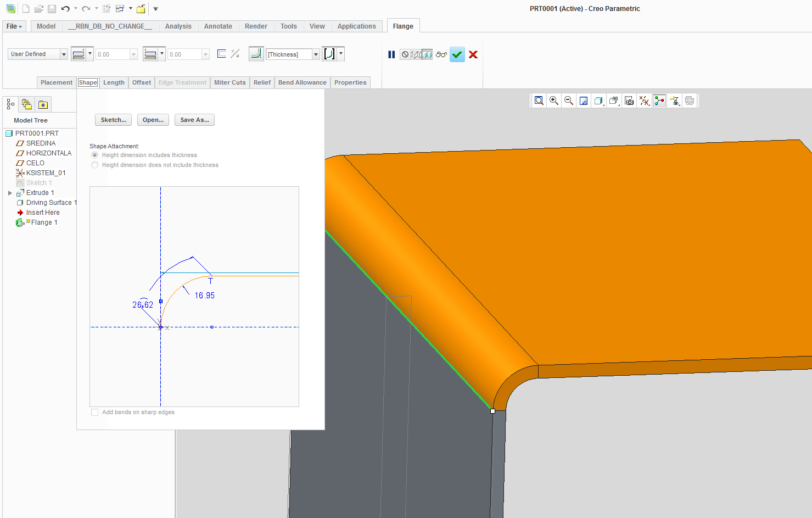The height and width of the screenshot is (518, 812).
Task: Click the Windows switch icon
Action: click(x=120, y=9)
